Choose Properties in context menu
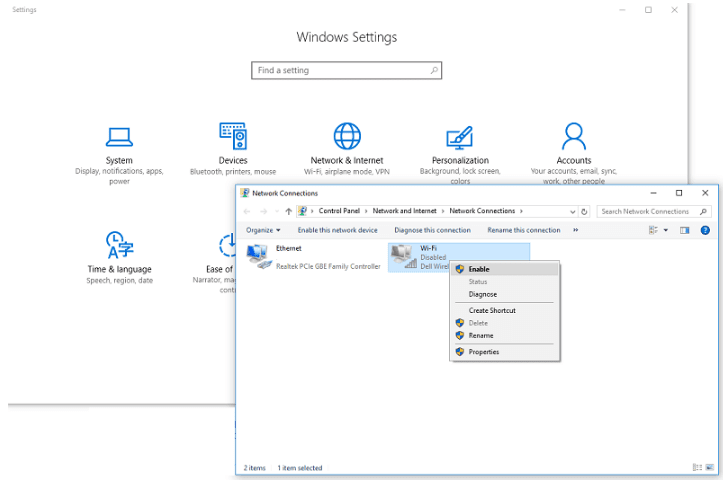723x486 pixels. (x=505, y=352)
